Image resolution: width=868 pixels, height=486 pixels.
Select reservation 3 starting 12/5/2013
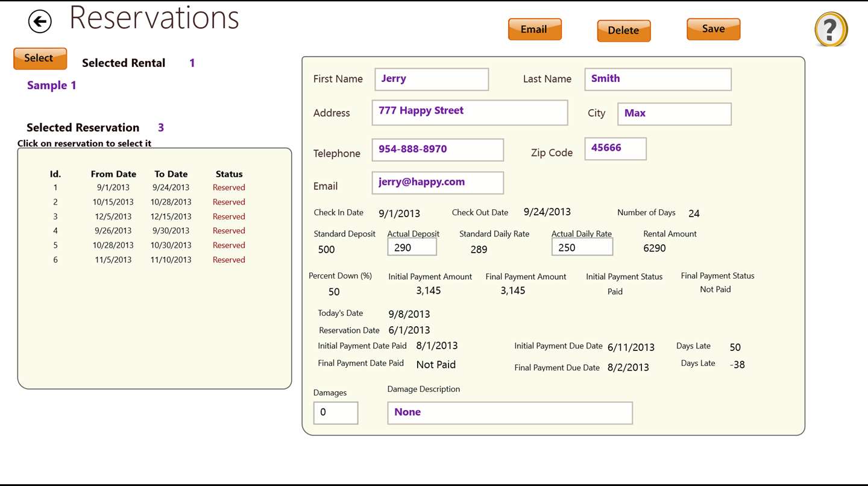(x=148, y=216)
